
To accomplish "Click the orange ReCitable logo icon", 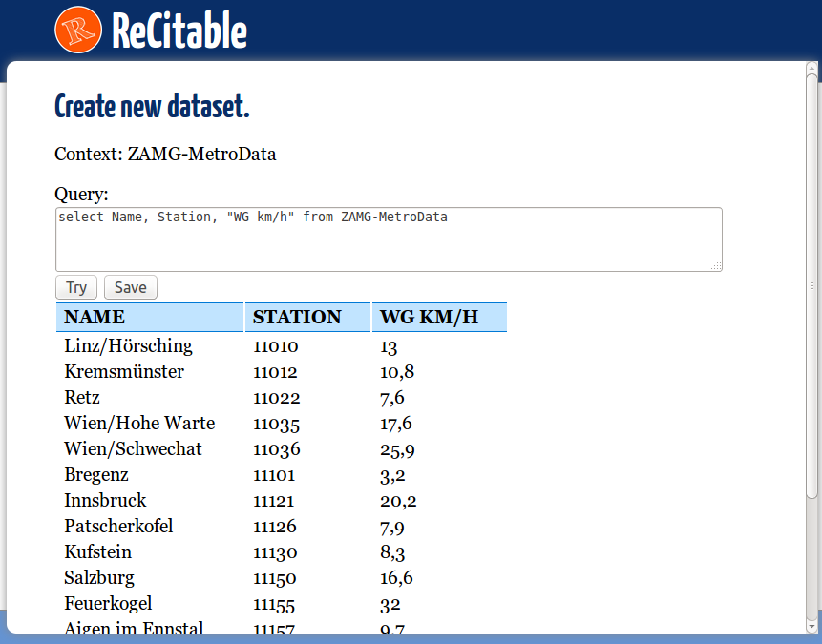I will click(x=78, y=30).
